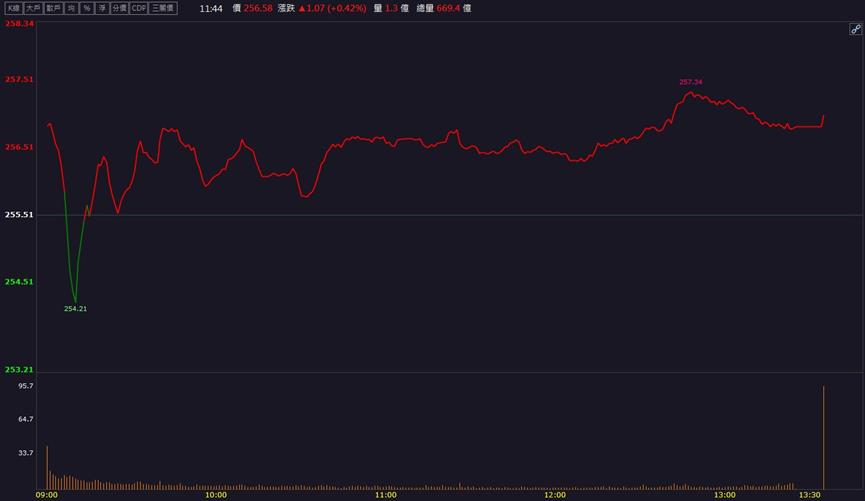Screen dimensions: 865x501
Task: Select the 三關價 toolbar button
Action: click(163, 8)
